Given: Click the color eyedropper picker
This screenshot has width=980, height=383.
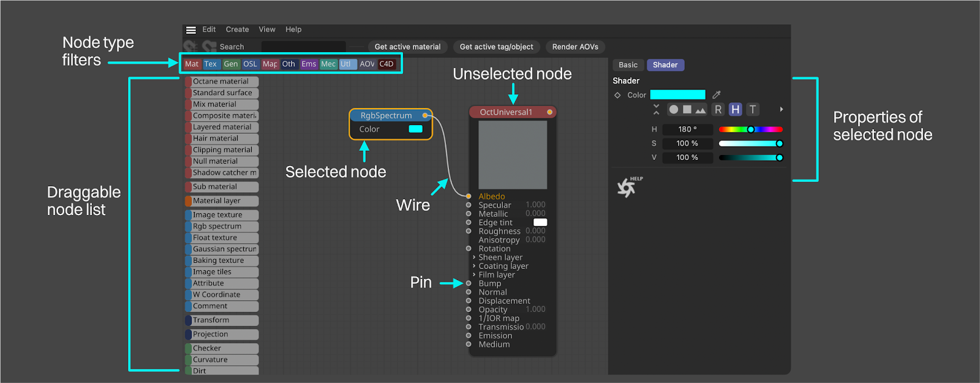Looking at the screenshot, I should coord(717,95).
